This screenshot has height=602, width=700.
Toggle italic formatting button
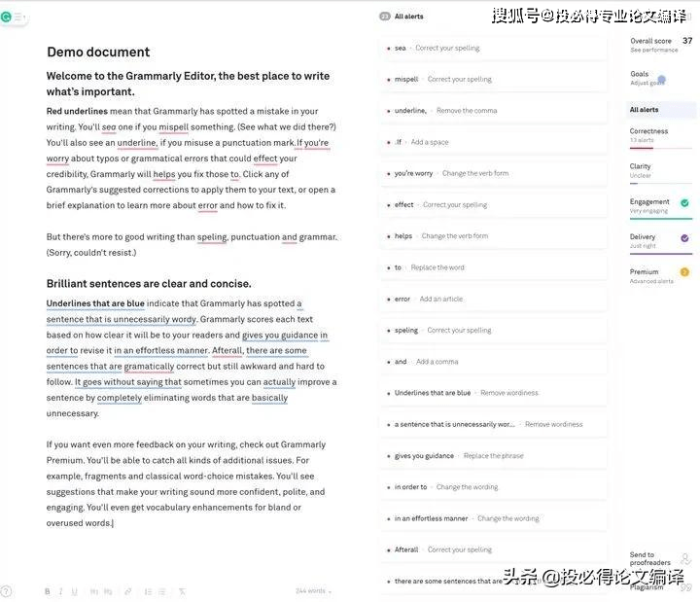click(60, 591)
